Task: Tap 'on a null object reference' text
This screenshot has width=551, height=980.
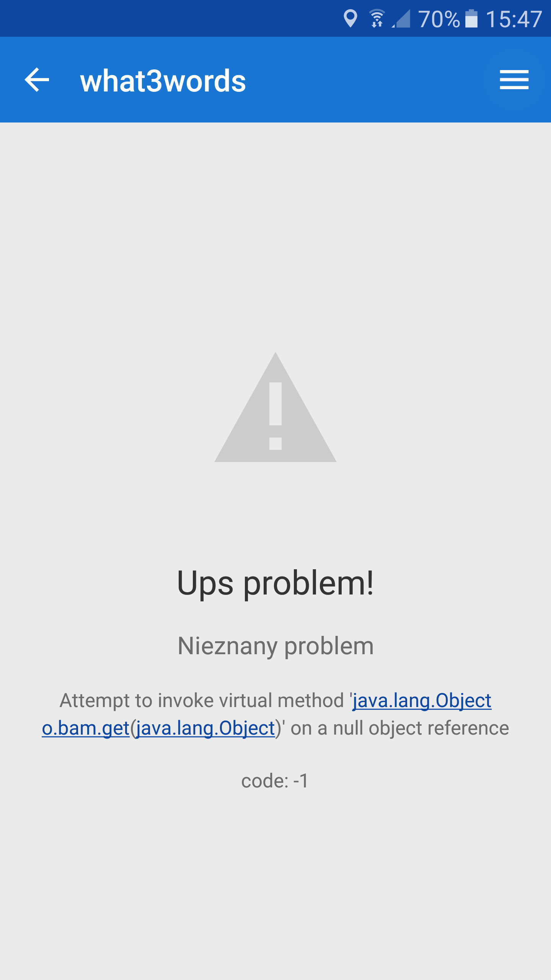Action: point(400,728)
